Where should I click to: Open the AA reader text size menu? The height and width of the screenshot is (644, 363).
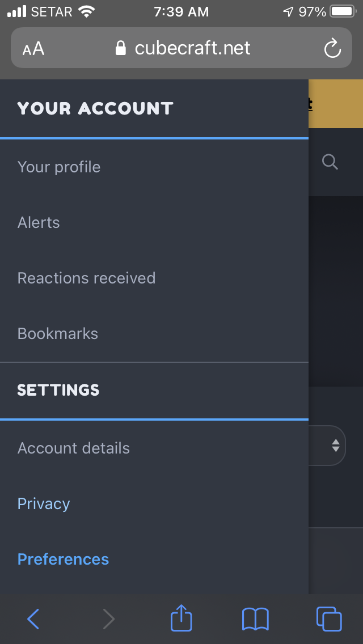click(33, 49)
